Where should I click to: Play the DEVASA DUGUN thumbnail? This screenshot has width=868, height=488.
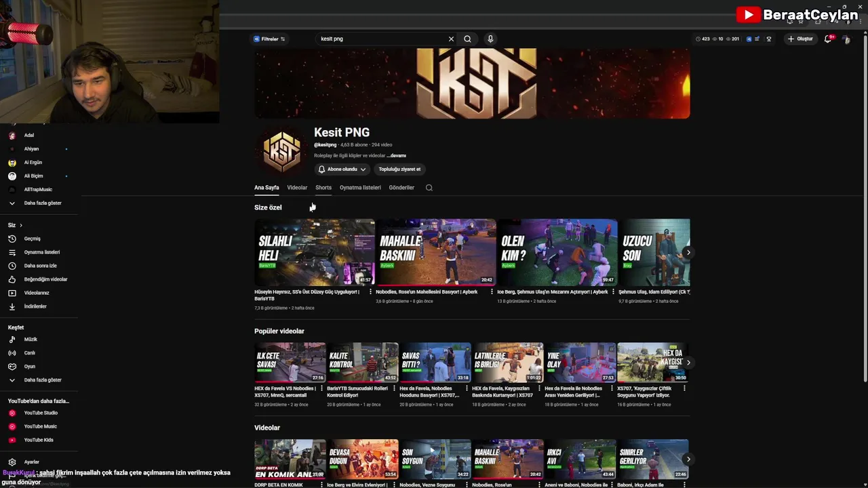(363, 460)
